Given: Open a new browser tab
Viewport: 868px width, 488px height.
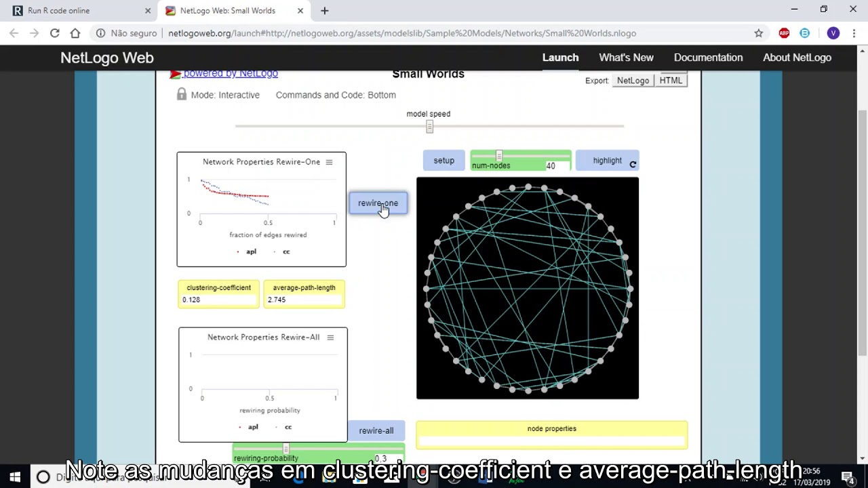Looking at the screenshot, I should click(x=325, y=11).
